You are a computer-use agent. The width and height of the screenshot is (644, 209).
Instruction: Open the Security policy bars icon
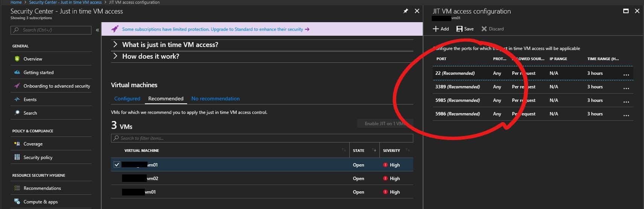(x=17, y=157)
